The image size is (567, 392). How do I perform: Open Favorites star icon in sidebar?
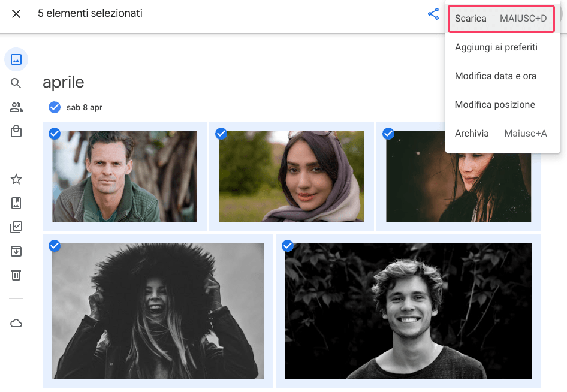point(16,179)
